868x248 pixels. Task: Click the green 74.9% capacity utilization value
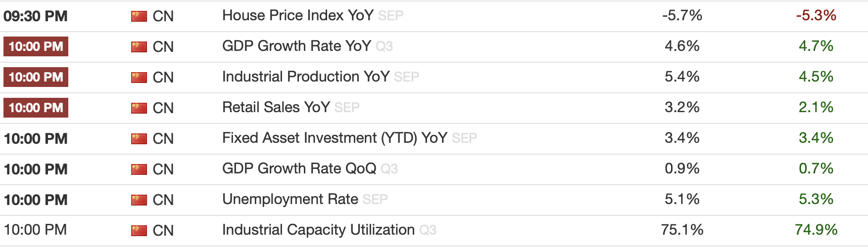pyautogui.click(x=816, y=230)
